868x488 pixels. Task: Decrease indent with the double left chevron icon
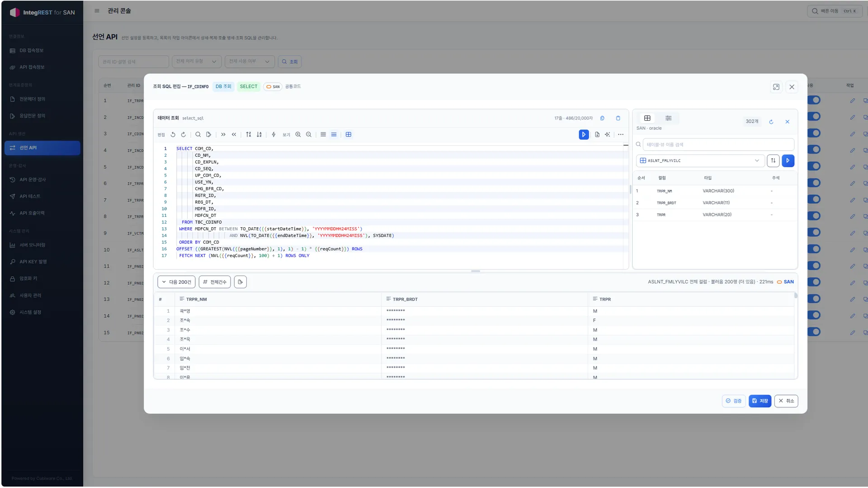[x=234, y=135]
